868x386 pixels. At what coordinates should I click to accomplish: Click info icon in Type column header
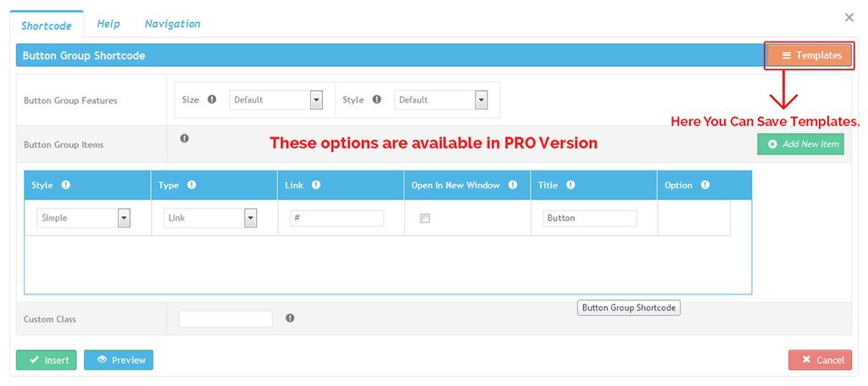tap(192, 185)
